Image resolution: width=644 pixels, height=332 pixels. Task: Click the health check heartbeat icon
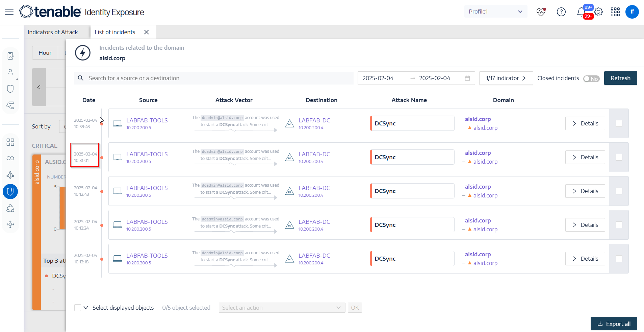(x=541, y=12)
